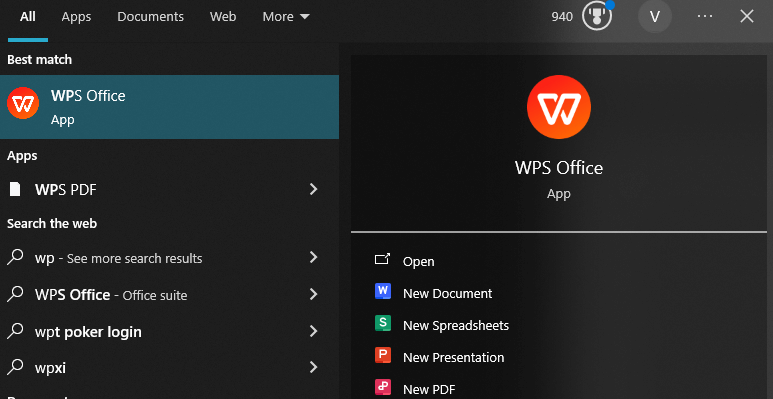Click the large WPS Office logo in preview
Image resolution: width=773 pixels, height=399 pixels.
tap(559, 107)
